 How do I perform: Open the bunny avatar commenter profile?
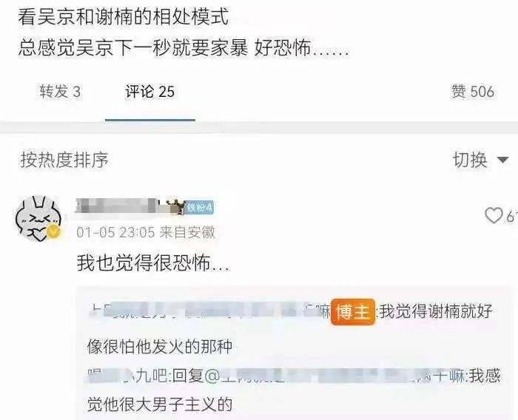tap(38, 219)
